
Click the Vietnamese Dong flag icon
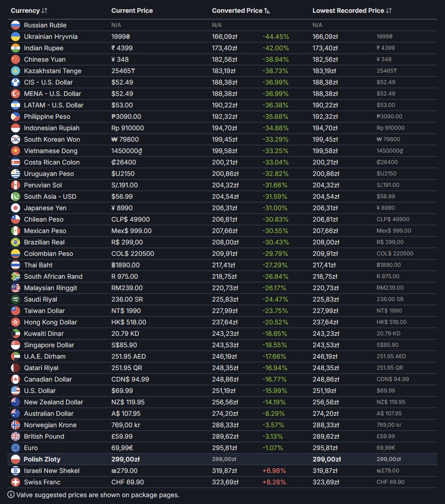click(x=16, y=151)
